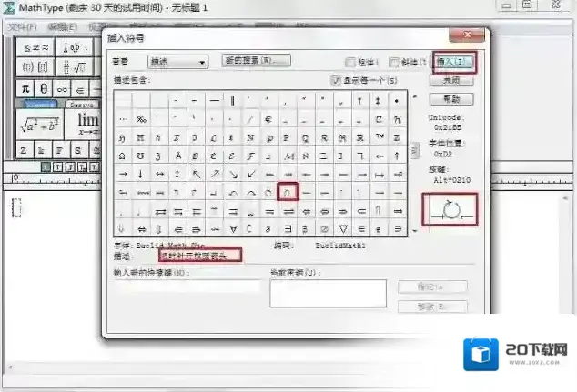Select the nabla ∇ symbol in grid
This screenshot has height=392, width=577.
pyautogui.click(x=342, y=228)
